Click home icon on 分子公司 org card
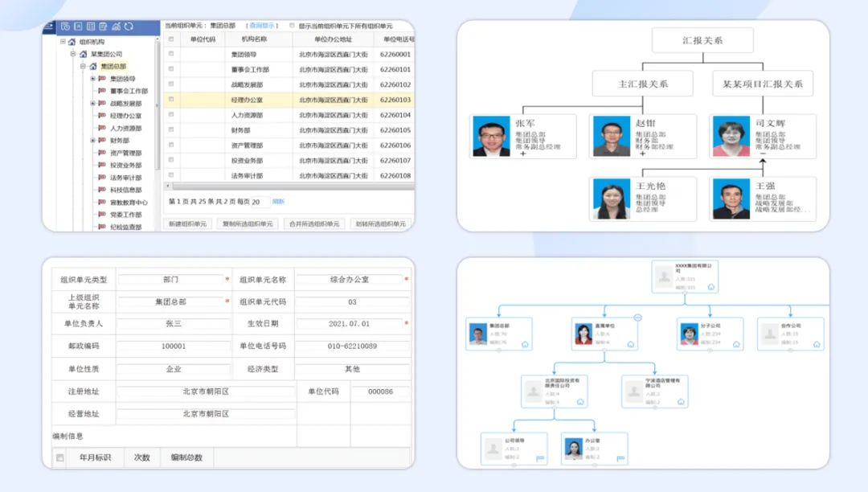 (736, 344)
